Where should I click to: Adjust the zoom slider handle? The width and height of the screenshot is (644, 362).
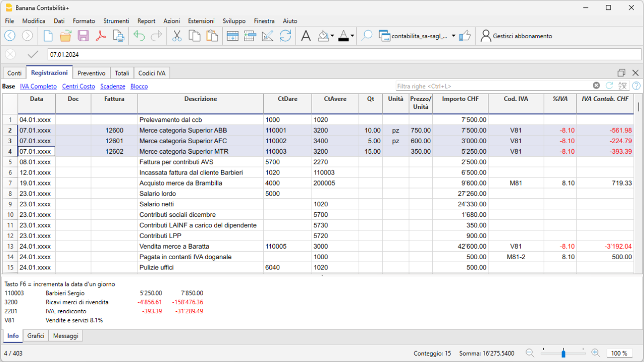click(x=563, y=354)
